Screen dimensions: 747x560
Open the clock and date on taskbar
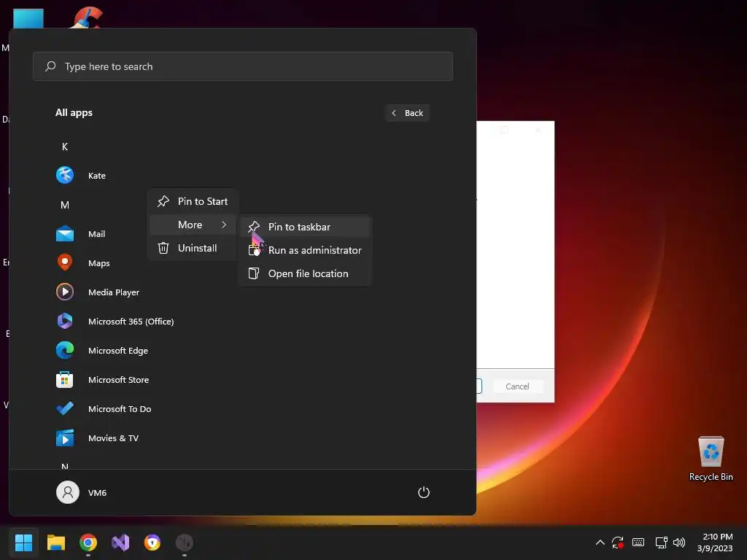click(715, 542)
